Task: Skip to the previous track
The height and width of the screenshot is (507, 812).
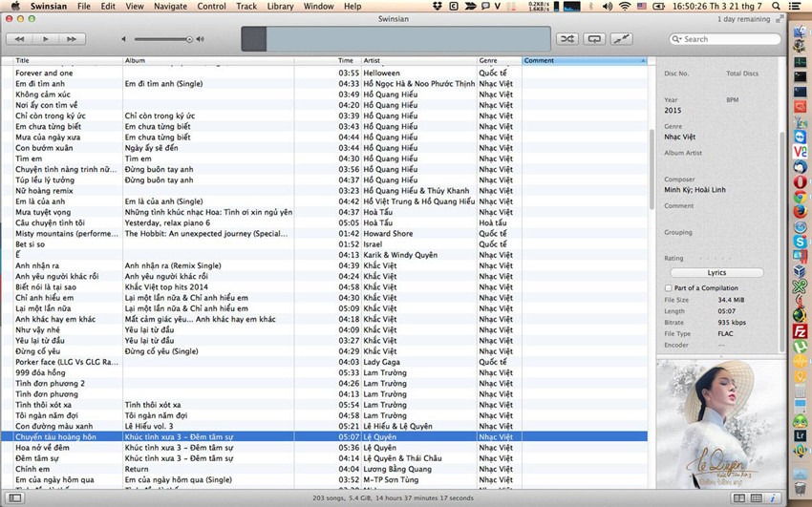Action: pyautogui.click(x=19, y=39)
